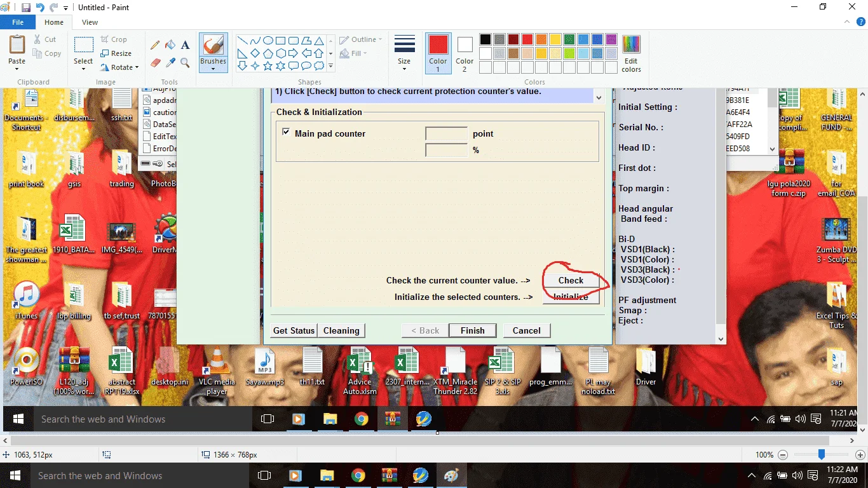Screen dimensions: 868x488
Task: Choose the Pentagon shape
Action: click(x=268, y=53)
